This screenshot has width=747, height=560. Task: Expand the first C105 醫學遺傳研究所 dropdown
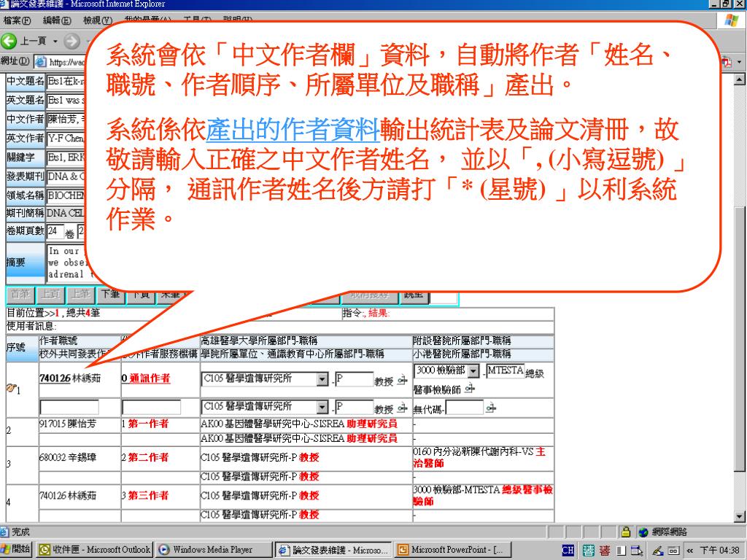point(322,379)
